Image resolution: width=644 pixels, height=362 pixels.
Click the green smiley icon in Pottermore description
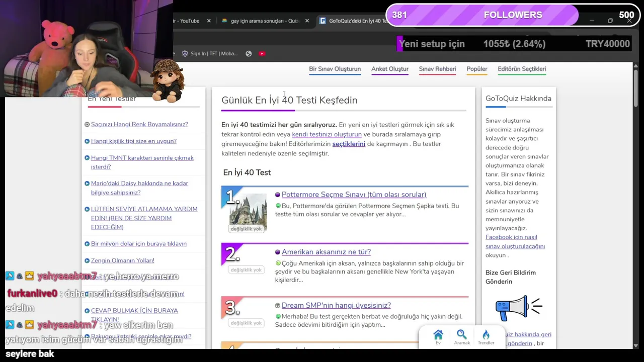pyautogui.click(x=278, y=206)
